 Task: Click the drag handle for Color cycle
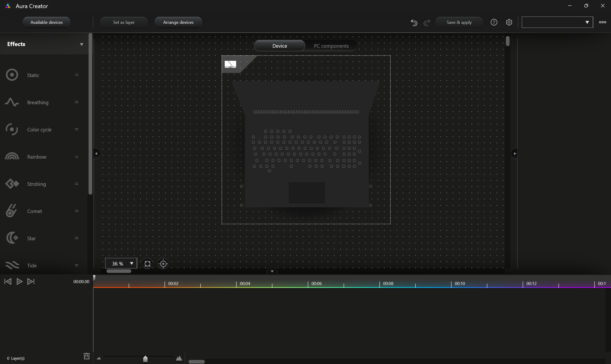pyautogui.click(x=77, y=129)
